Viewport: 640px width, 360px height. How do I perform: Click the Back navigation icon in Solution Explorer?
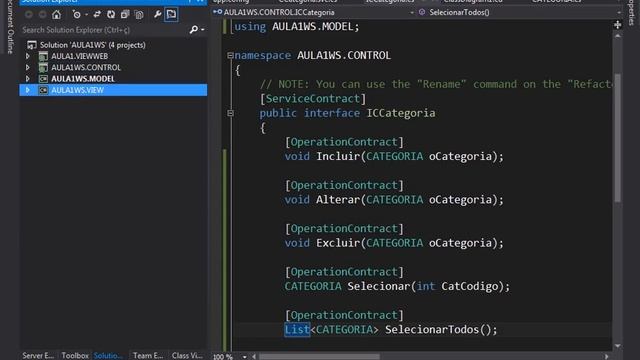29,15
